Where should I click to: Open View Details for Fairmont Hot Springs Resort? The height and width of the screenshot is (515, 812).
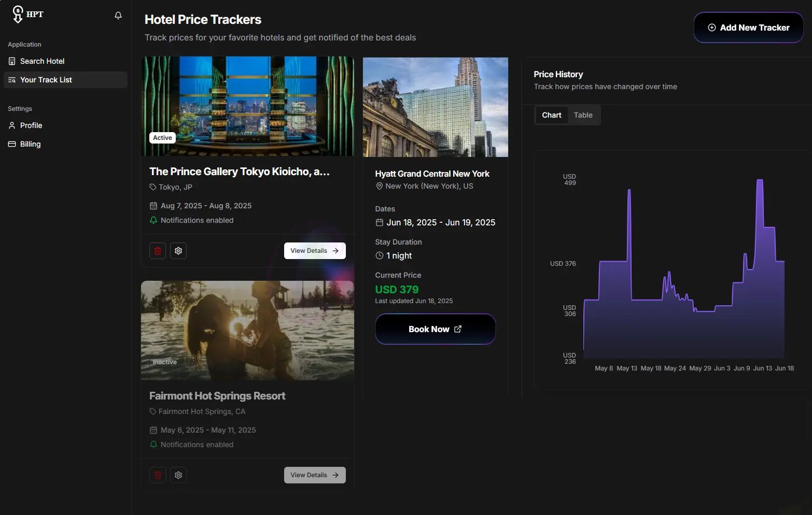pyautogui.click(x=314, y=475)
